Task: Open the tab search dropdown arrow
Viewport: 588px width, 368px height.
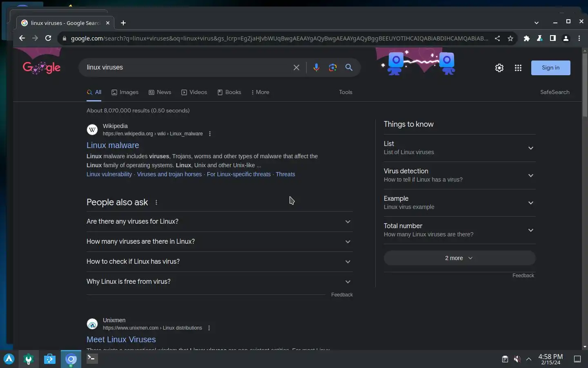Action: click(537, 23)
